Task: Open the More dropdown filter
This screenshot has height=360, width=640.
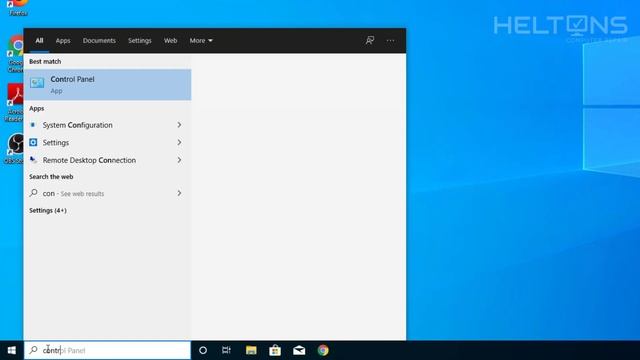Action: [201, 40]
